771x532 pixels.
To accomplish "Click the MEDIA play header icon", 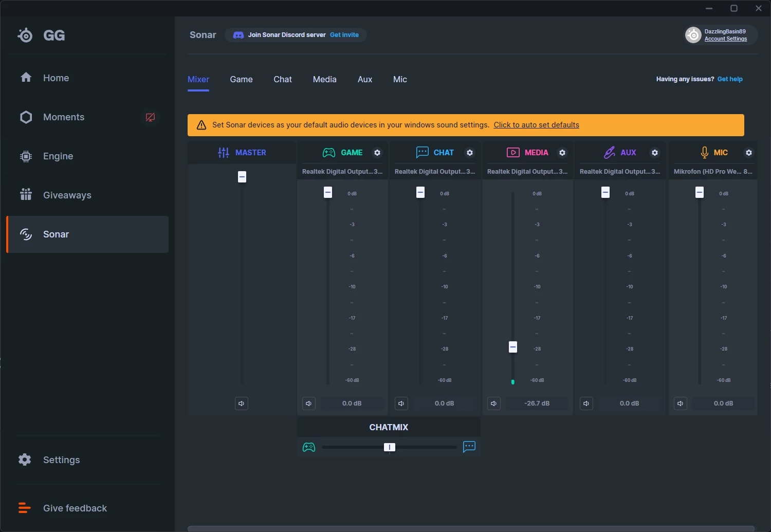I will (513, 153).
